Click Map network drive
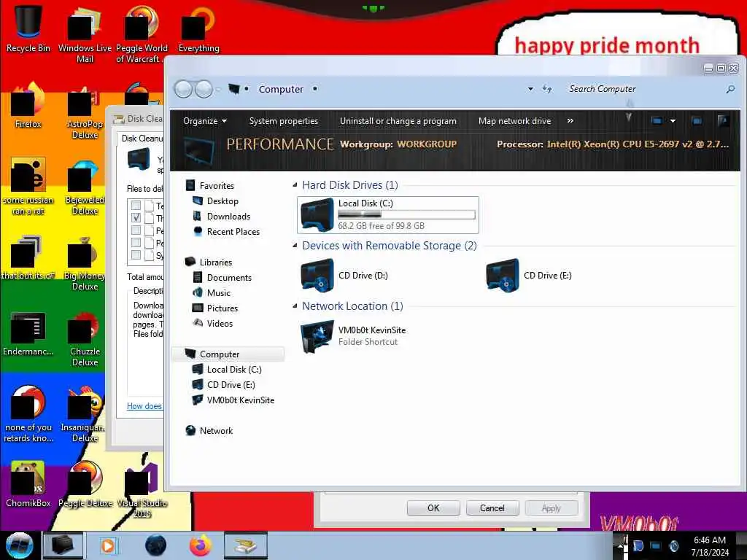Screen dimensions: 747x560 514,121
